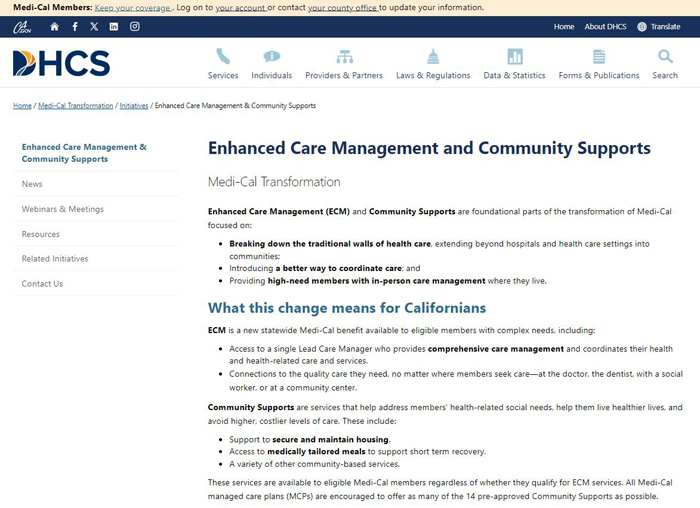Click 'medically tailored meals' text
Image resolution: width=700 pixels, height=508 pixels.
pyautogui.click(x=316, y=452)
